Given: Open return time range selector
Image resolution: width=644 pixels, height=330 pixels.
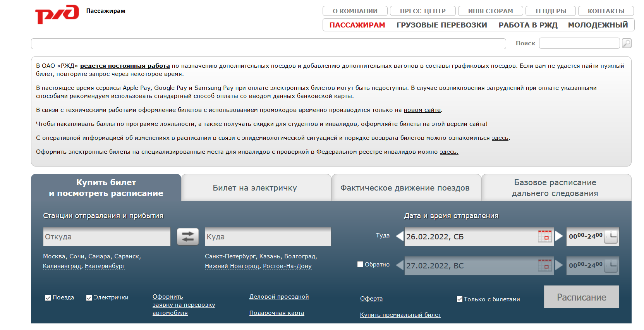Looking at the screenshot, I should click(x=592, y=266).
